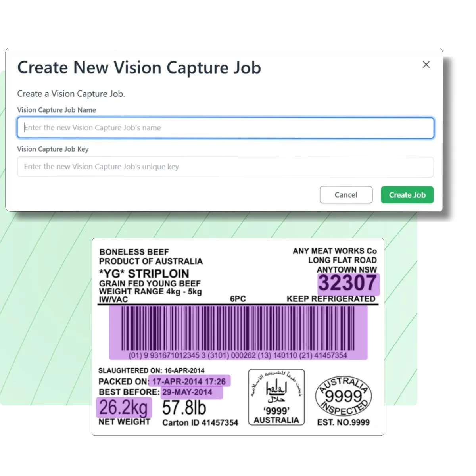Click the EST. NO.9999 text

[343, 423]
